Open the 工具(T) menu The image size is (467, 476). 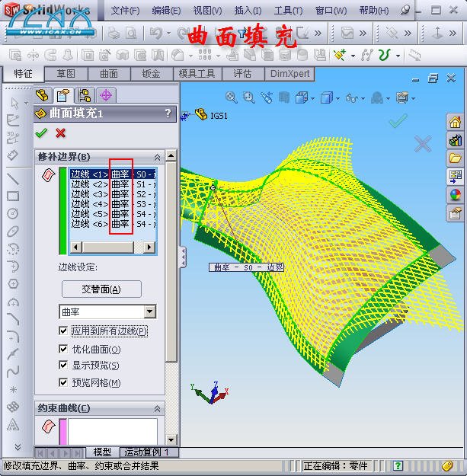coord(288,11)
